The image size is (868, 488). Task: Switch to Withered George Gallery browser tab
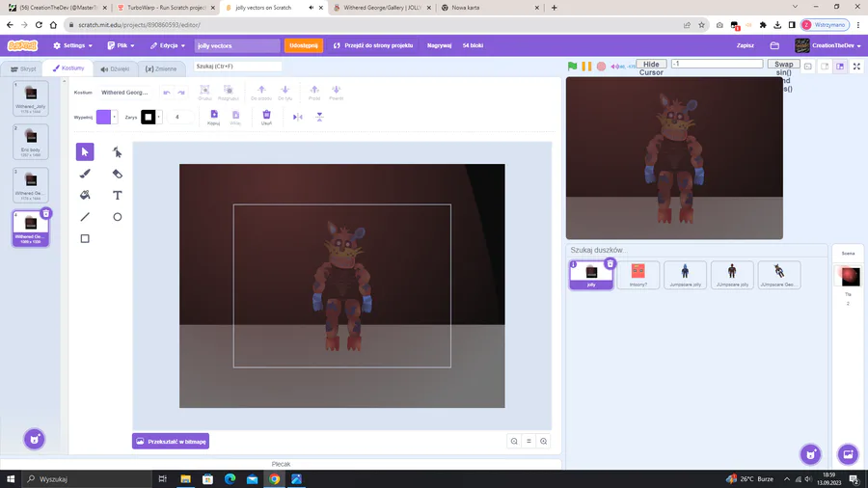(x=382, y=8)
